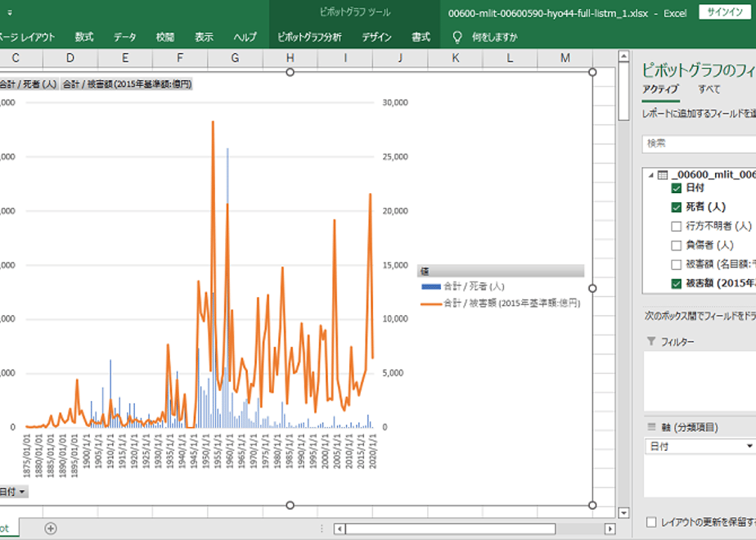Switch to the 校閲 ribbon tab

(x=165, y=37)
